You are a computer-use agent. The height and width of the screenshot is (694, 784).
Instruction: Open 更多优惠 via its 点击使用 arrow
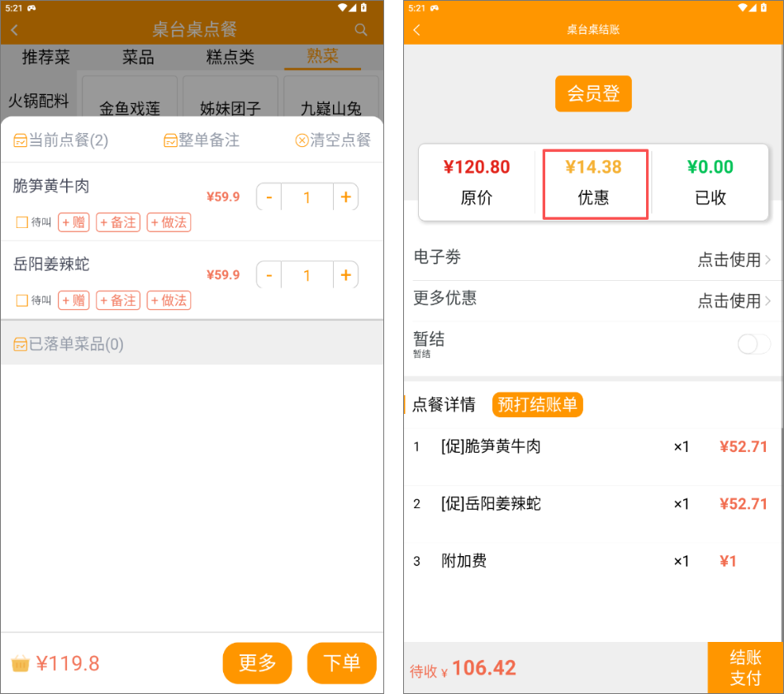point(734,301)
